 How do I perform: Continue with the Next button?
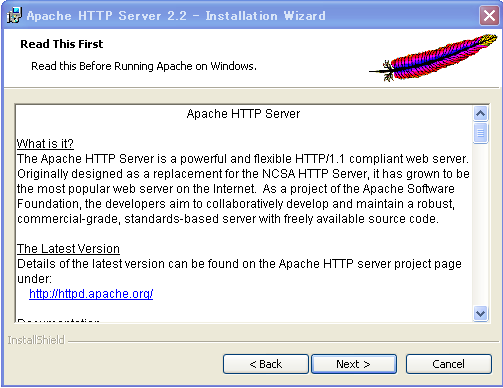click(354, 364)
